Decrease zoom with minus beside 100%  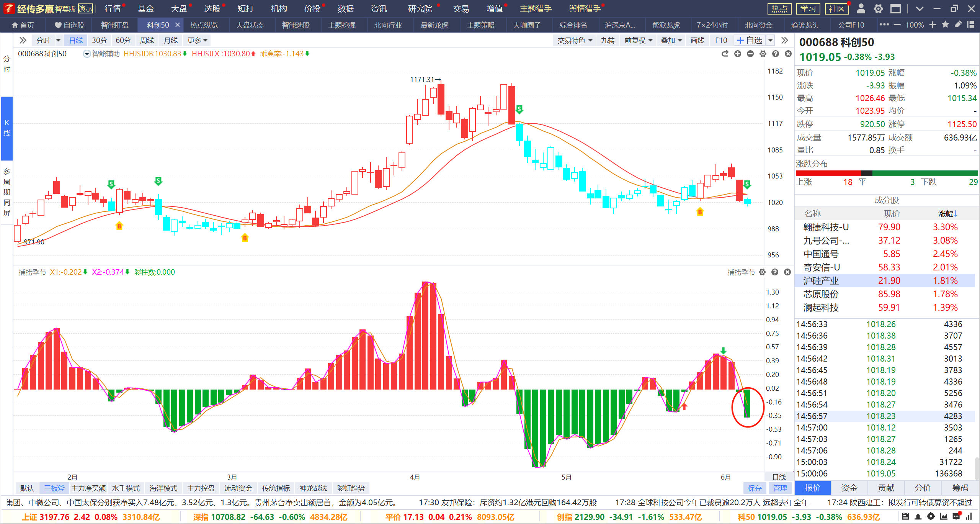tap(897, 25)
